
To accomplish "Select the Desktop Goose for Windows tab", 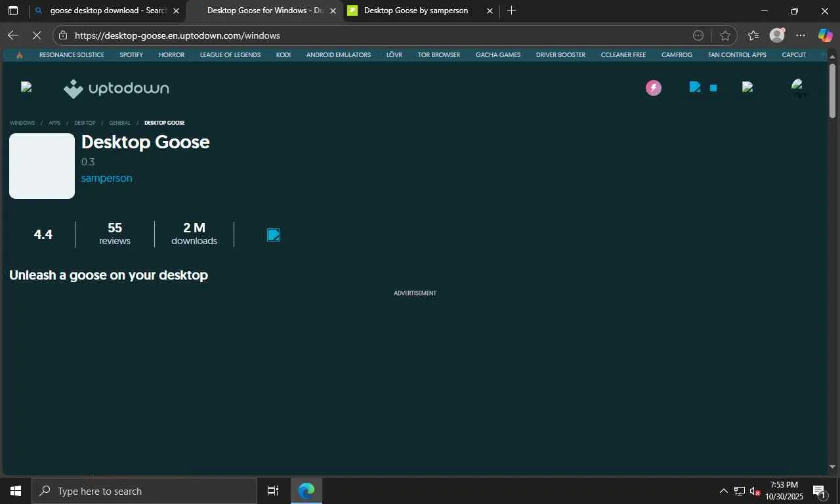I will [x=264, y=10].
